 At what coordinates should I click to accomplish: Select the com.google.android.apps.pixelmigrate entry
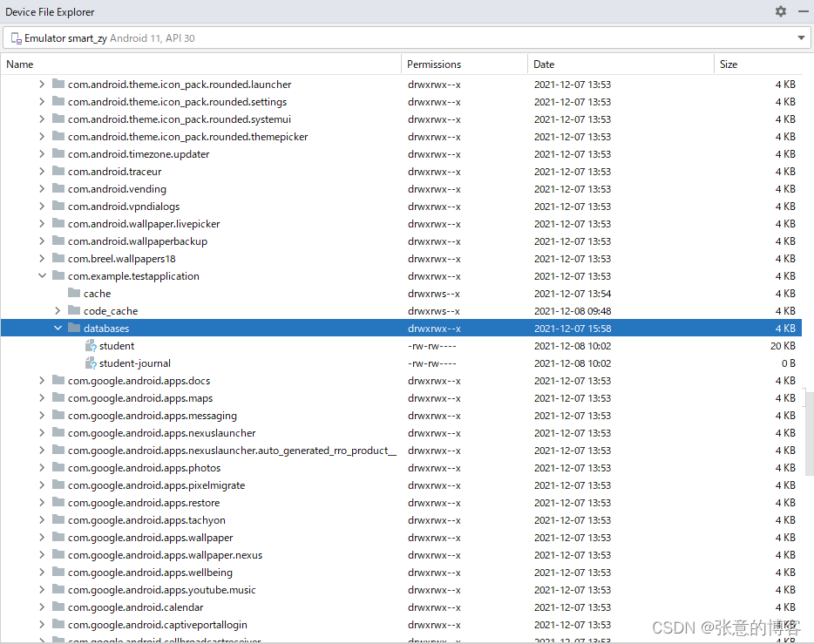tap(156, 485)
